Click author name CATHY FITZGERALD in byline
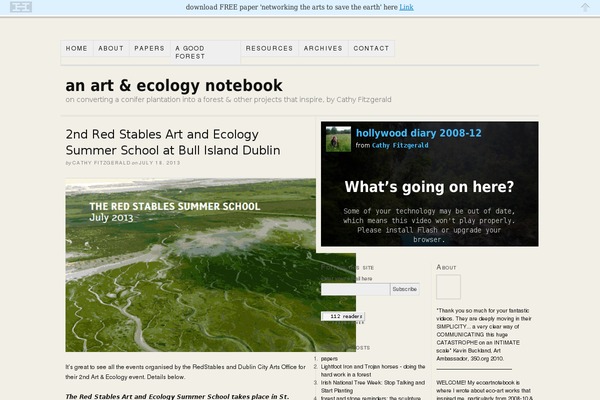Image resolution: width=600 pixels, height=400 pixels. point(101,163)
